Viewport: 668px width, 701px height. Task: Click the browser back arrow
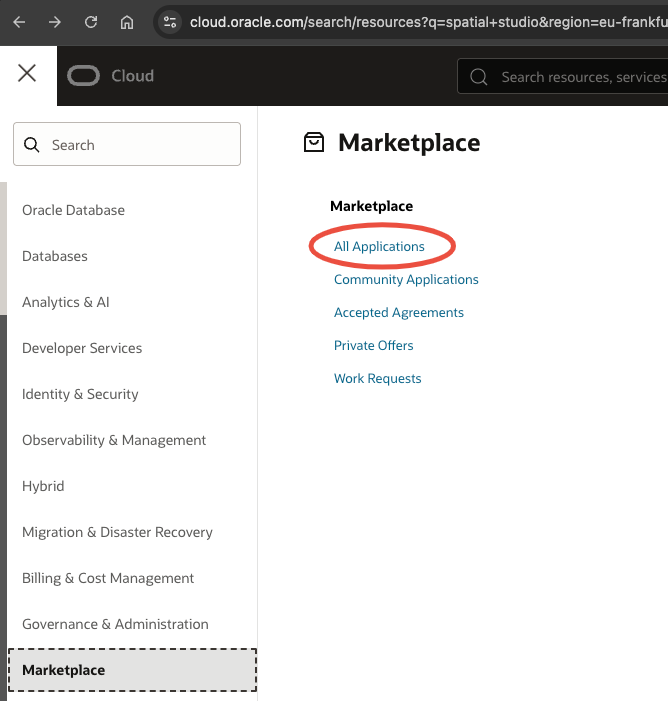coord(19,21)
